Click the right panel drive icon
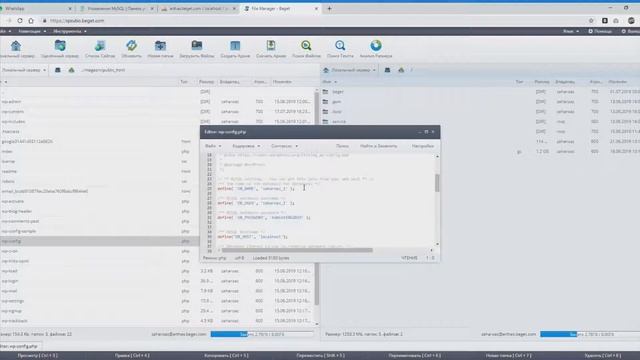This screenshot has width=640, height=360. tap(387, 70)
